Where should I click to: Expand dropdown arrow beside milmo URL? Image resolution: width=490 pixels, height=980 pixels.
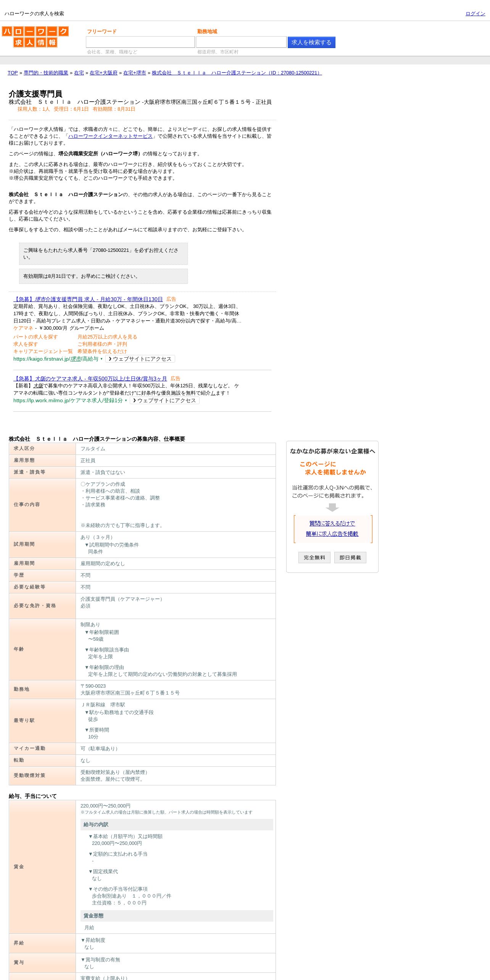coord(126,400)
